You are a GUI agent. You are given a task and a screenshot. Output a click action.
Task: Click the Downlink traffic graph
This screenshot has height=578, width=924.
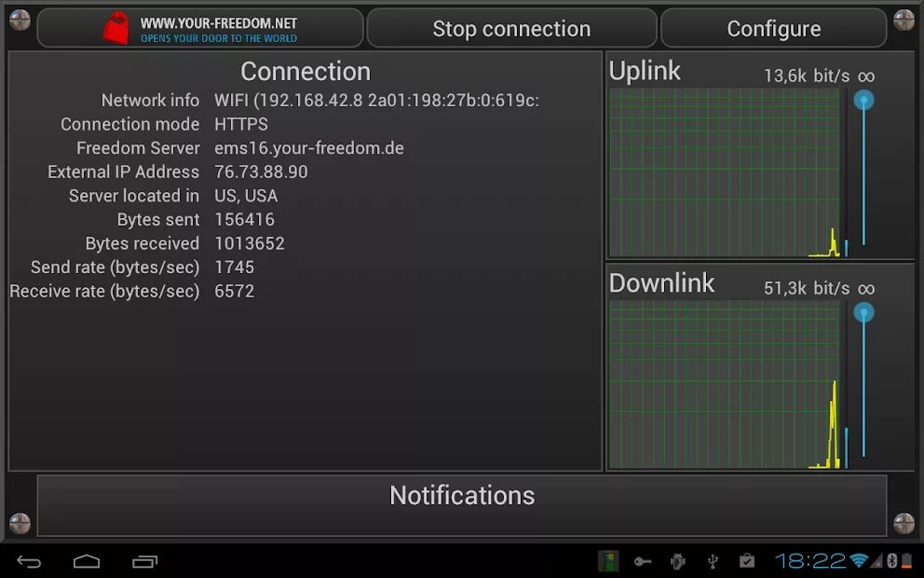pos(725,384)
